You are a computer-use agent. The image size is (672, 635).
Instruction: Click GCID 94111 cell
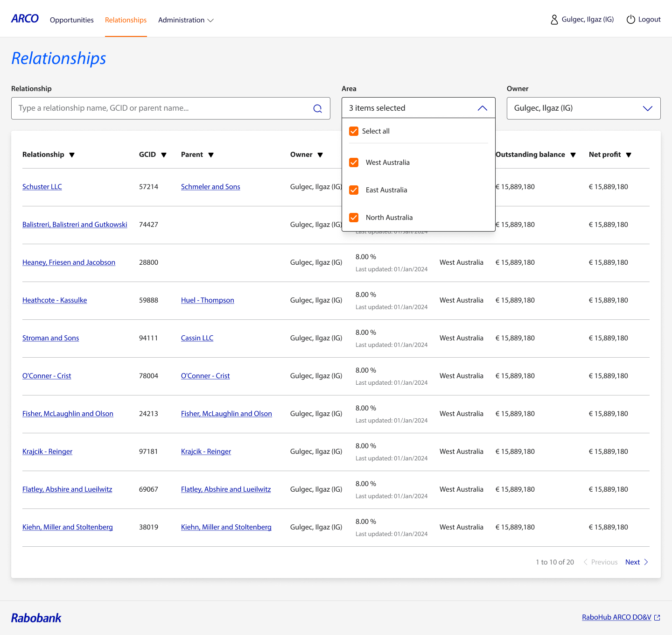click(148, 338)
